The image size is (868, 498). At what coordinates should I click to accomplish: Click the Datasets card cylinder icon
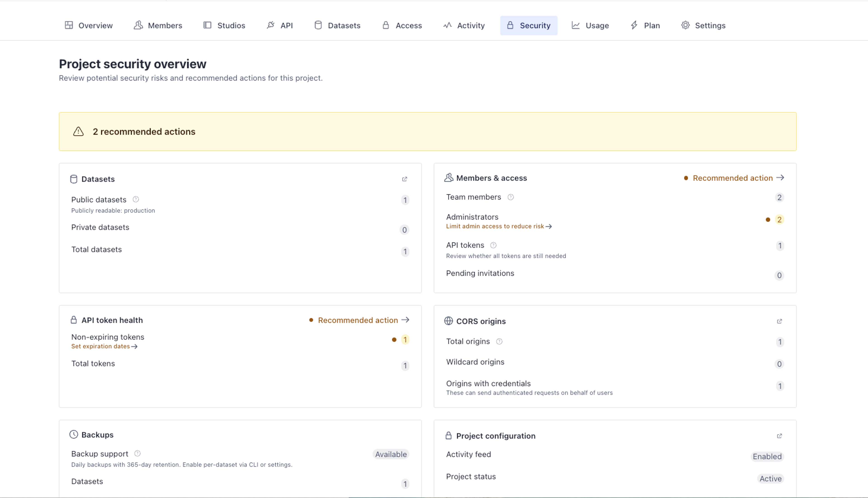pos(73,179)
